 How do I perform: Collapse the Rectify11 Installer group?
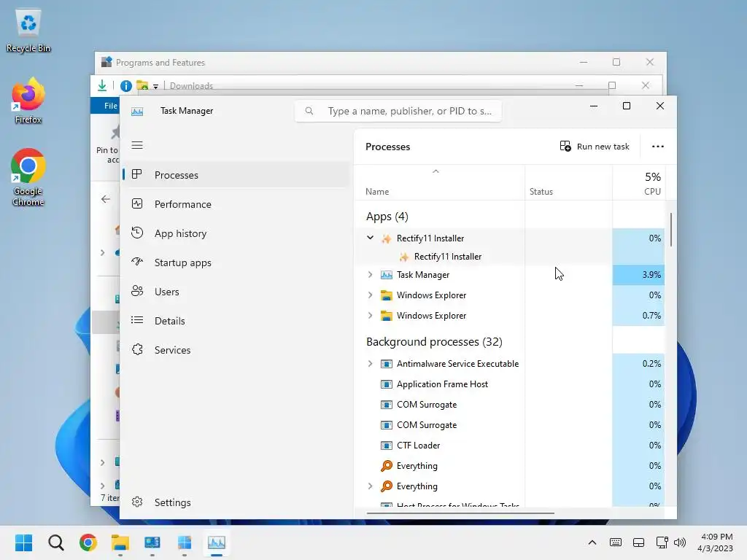370,238
